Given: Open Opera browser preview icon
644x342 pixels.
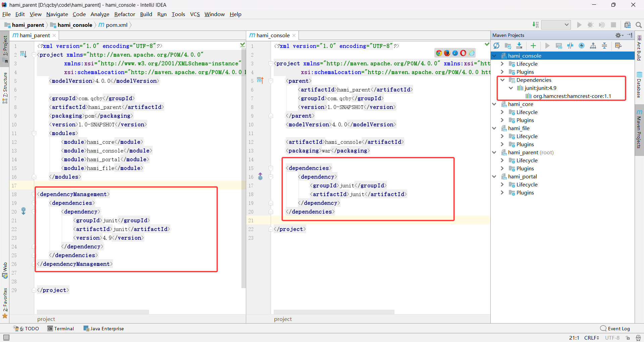Looking at the screenshot, I should click(463, 53).
